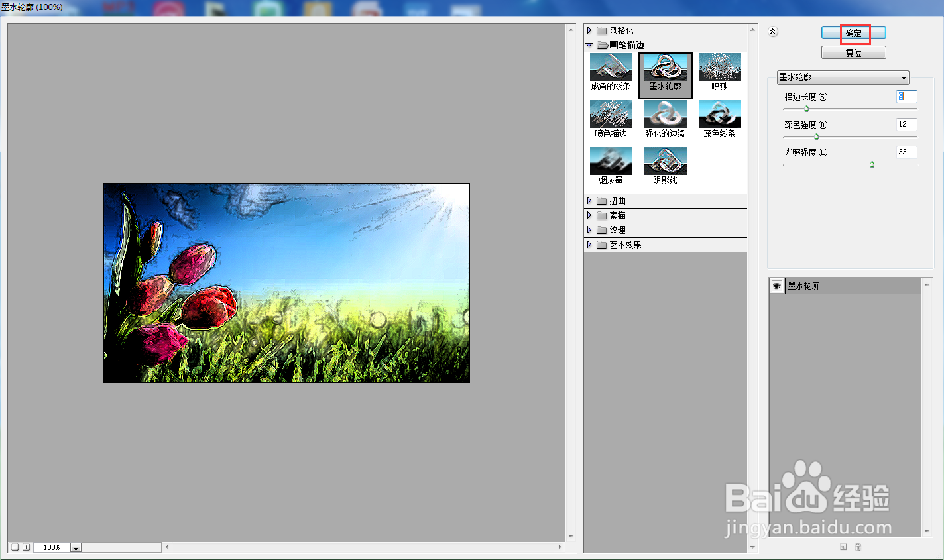Open the 墨水轮廓 filter dropdown
Image resolution: width=944 pixels, height=560 pixels.
click(x=843, y=78)
